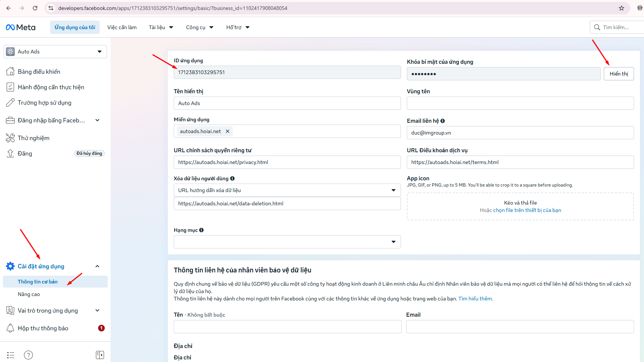Expand Vai trò trong ứng dụng menu
Image resolution: width=644 pixels, height=362 pixels.
tap(97, 310)
